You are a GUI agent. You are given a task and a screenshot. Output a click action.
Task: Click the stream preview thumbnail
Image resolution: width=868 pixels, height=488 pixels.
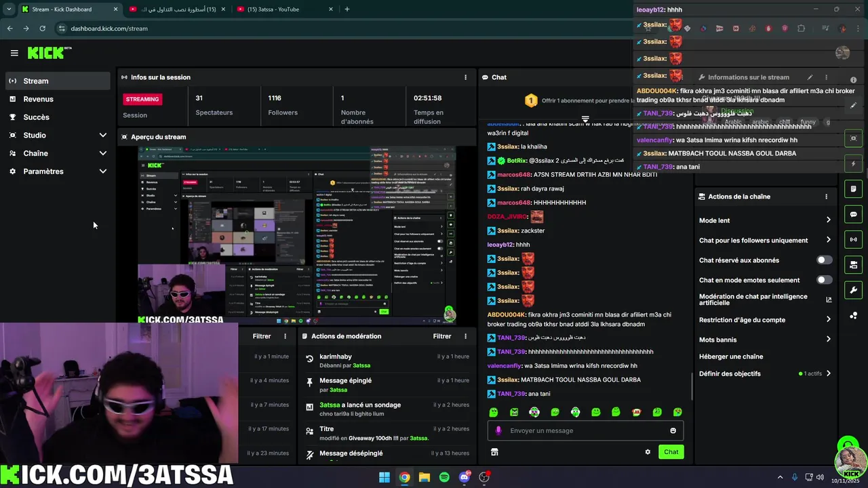[x=297, y=235]
